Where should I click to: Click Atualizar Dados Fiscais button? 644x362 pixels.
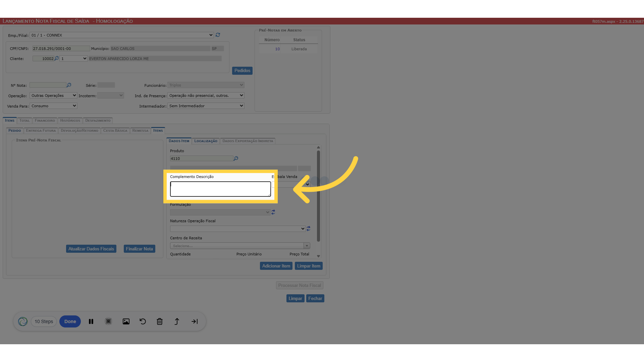coord(91,249)
